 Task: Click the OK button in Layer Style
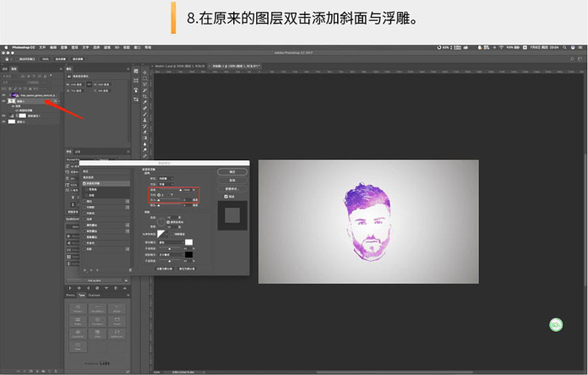pos(231,171)
